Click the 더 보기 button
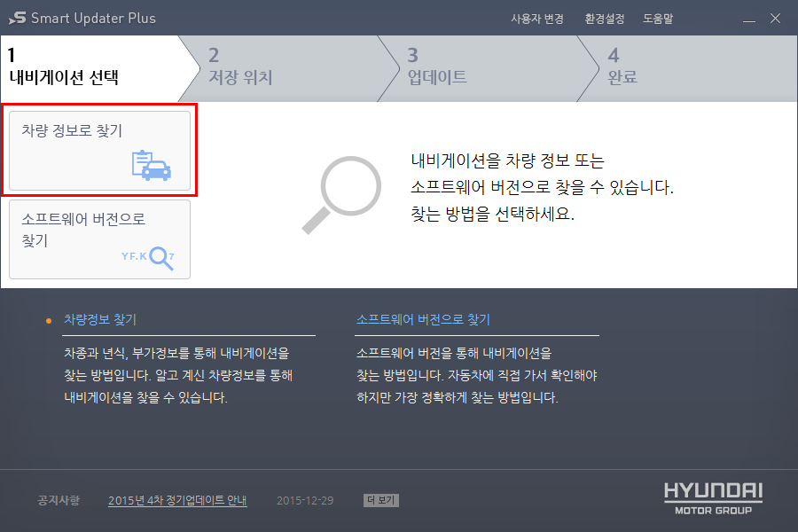Viewport: 798px width, 532px height. (381, 500)
